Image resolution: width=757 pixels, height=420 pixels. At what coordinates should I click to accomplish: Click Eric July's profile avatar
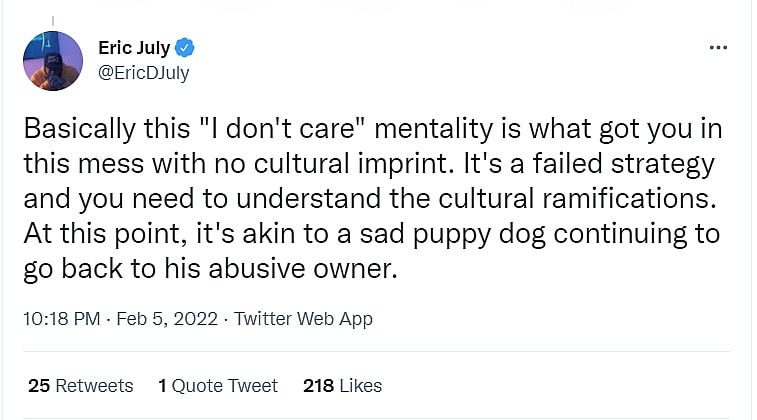click(x=53, y=61)
